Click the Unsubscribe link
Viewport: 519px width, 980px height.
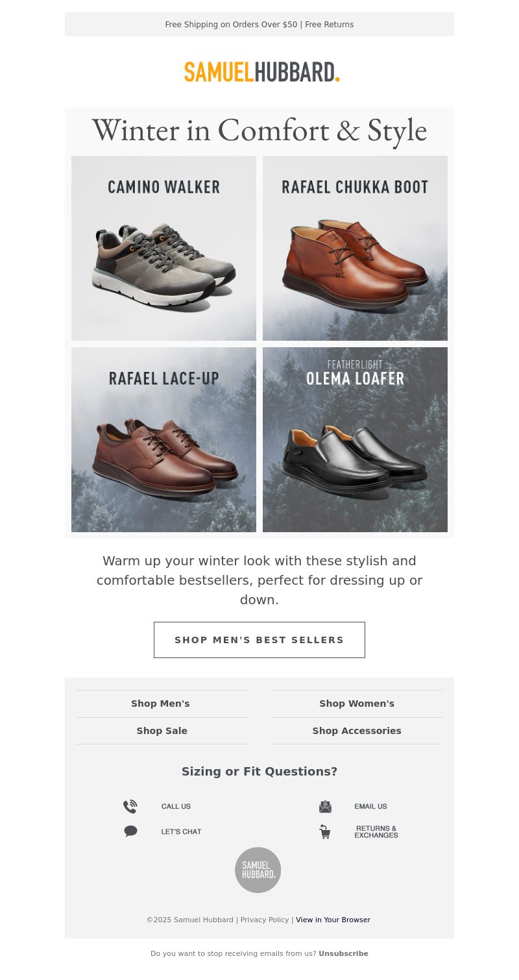click(343, 953)
